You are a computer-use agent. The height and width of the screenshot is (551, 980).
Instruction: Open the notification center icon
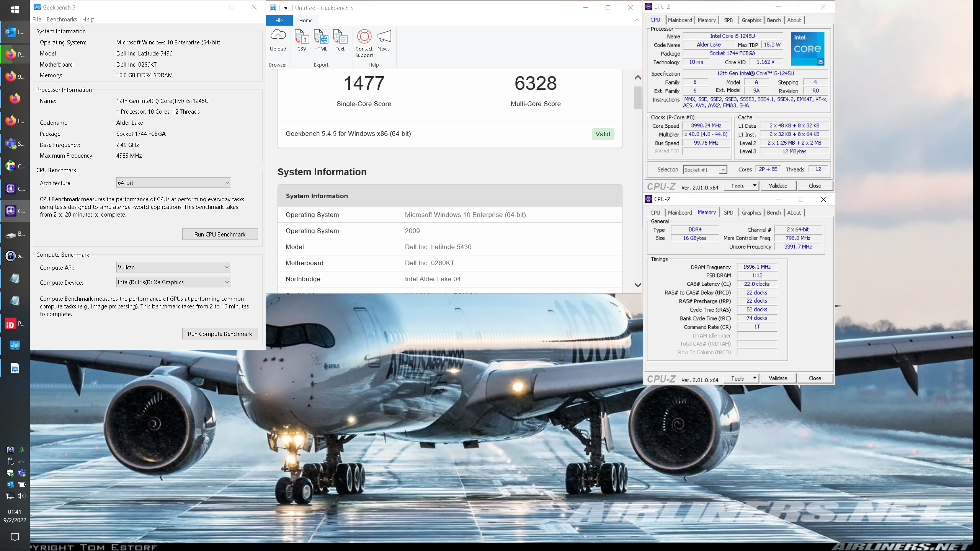click(15, 537)
